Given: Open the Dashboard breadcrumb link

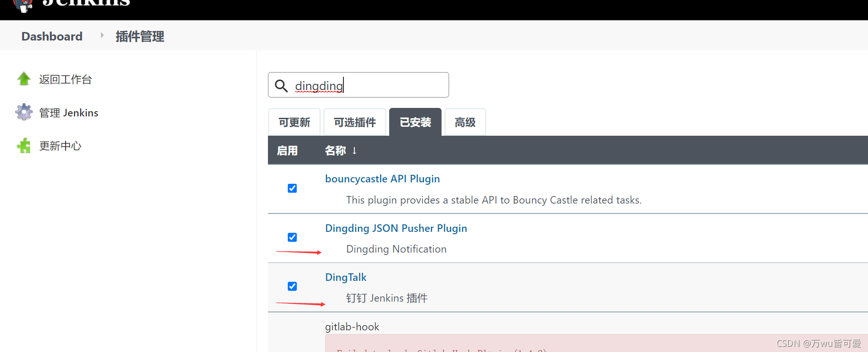Looking at the screenshot, I should 52,36.
